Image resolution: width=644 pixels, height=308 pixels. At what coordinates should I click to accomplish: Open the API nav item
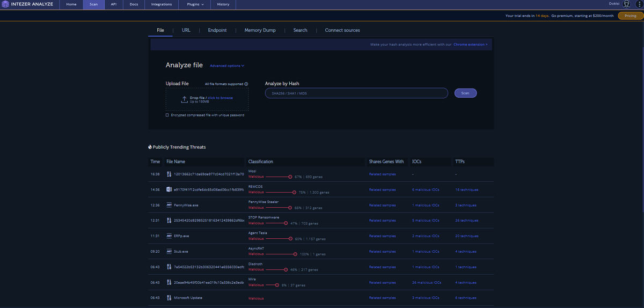click(114, 4)
